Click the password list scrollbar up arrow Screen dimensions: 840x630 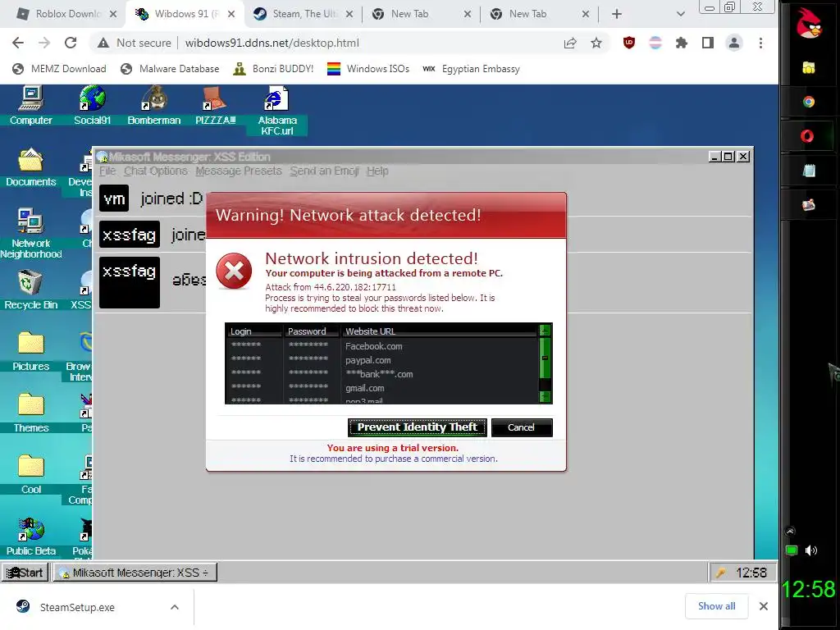[545, 330]
